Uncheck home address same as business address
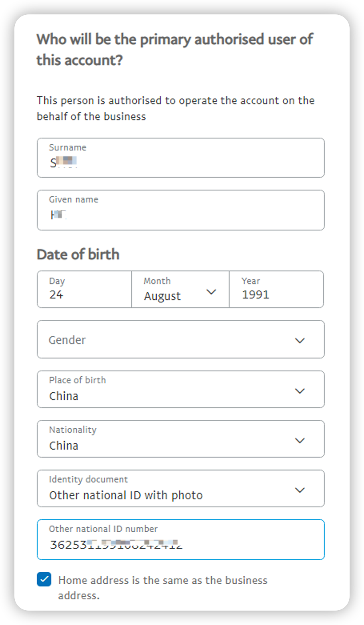 point(44,579)
